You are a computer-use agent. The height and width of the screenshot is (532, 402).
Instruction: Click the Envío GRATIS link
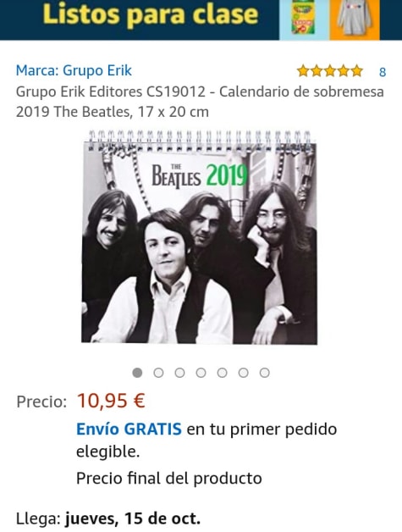click(x=129, y=429)
